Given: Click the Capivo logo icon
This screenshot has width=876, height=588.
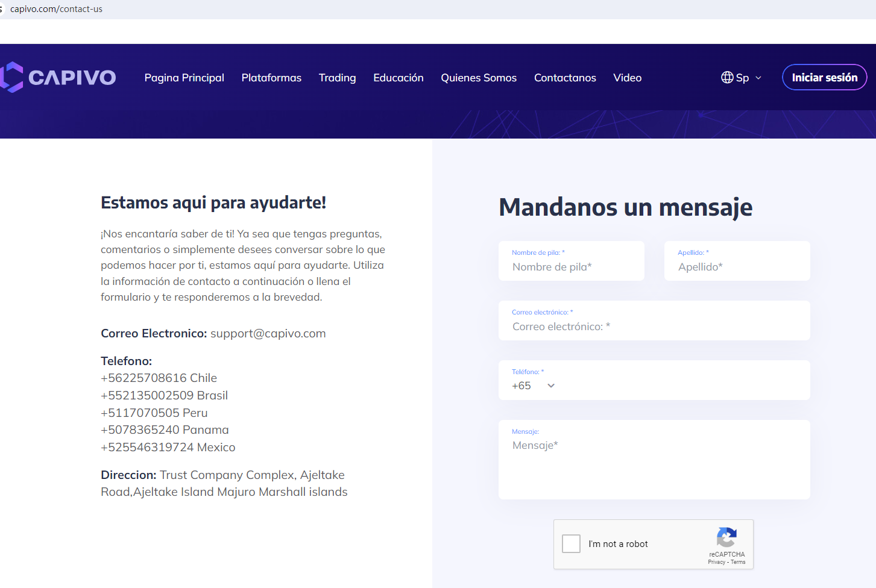Looking at the screenshot, I should (12, 77).
